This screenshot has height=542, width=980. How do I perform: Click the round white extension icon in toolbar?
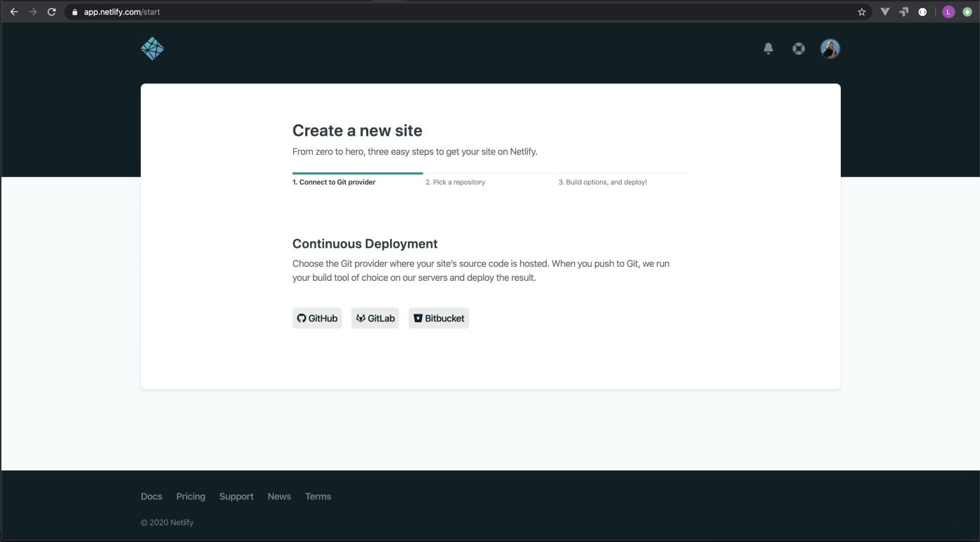pos(923,12)
